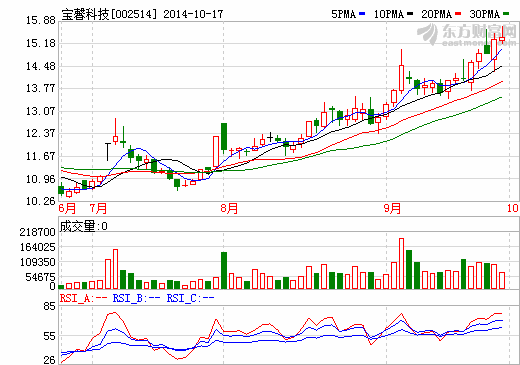520x365 pixels.
Task: Click the 13.07 price axis label
Action: 41,111
